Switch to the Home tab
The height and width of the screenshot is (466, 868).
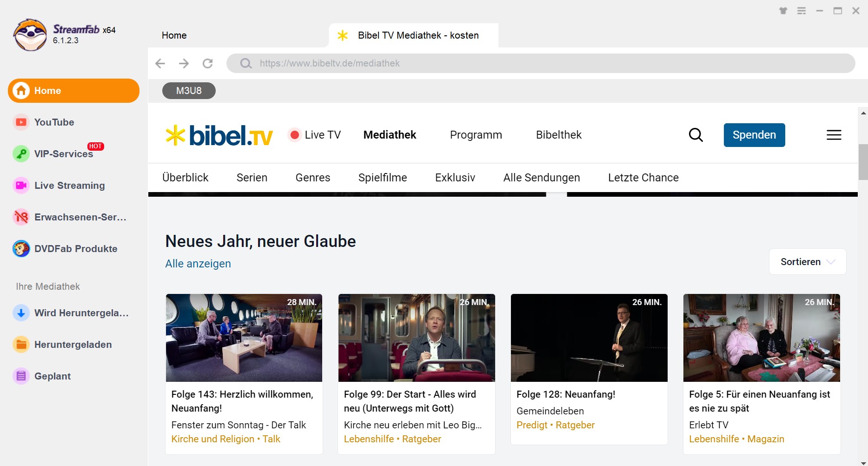pyautogui.click(x=174, y=35)
